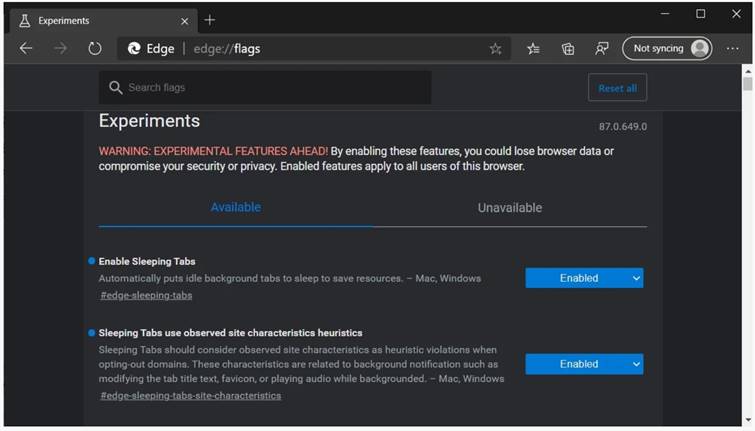This screenshot has width=755, height=431.
Task: Open the feedback icon in toolbar
Action: click(x=602, y=49)
